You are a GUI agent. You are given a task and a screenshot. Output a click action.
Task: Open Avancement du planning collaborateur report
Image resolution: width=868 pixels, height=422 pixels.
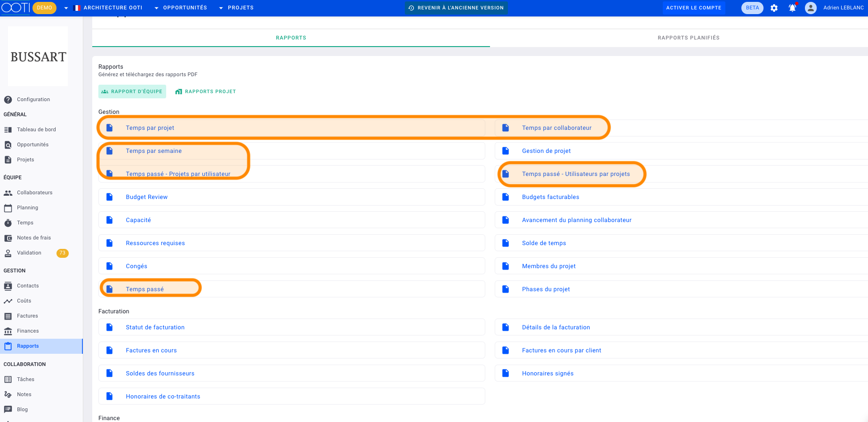click(681, 220)
